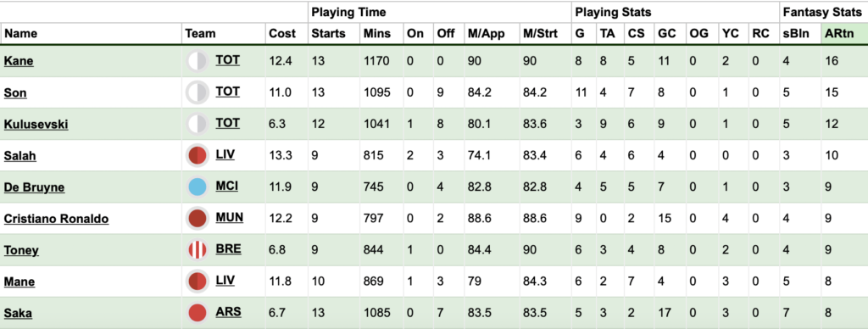Follow the BRE team link
This screenshot has width=868, height=329.
point(228,249)
